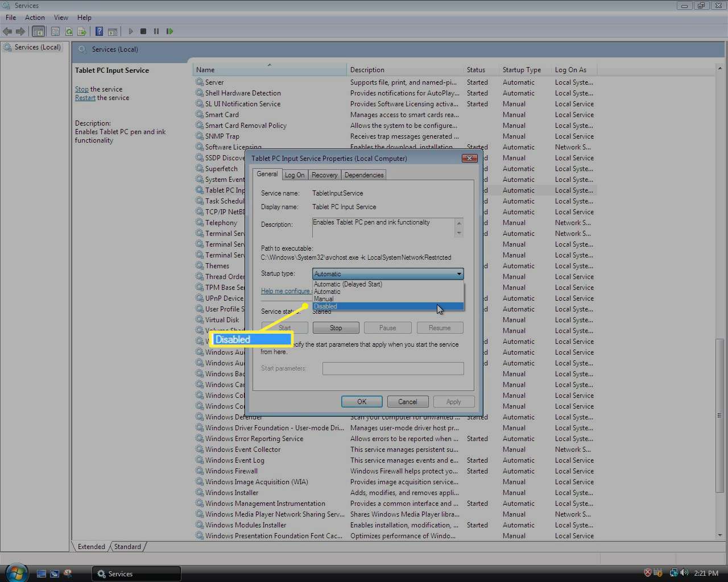Click the gear icon beside Themes service

pos(200,266)
